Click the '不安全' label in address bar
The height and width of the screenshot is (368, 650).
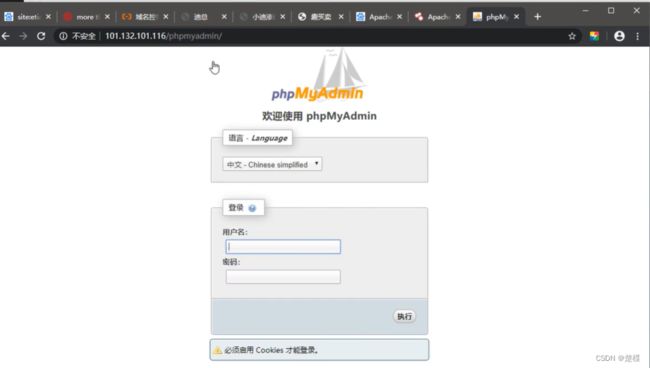click(x=84, y=36)
